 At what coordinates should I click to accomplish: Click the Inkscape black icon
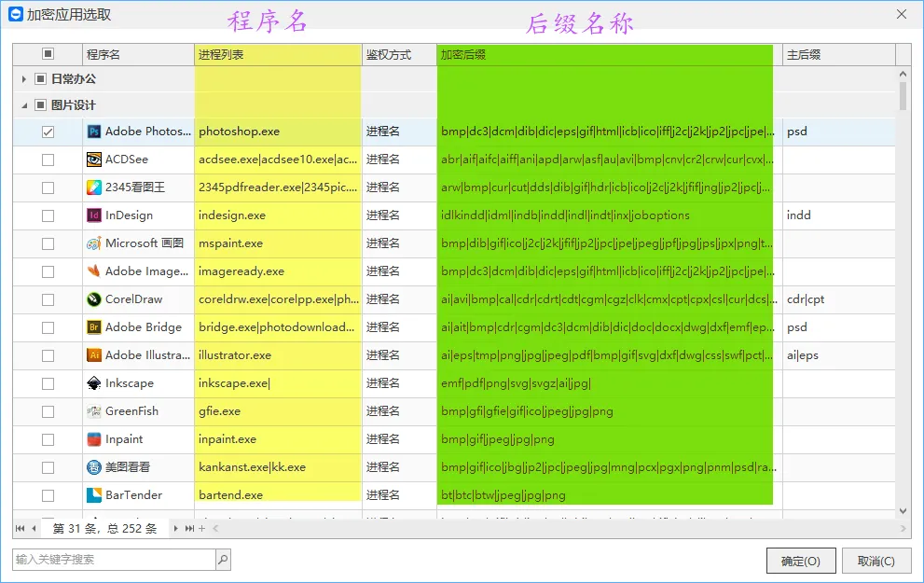(93, 383)
